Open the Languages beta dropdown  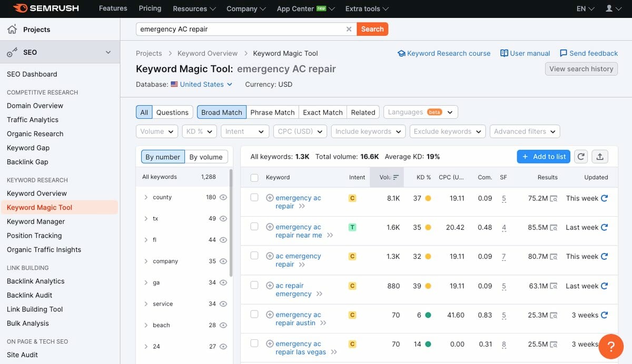click(x=420, y=112)
